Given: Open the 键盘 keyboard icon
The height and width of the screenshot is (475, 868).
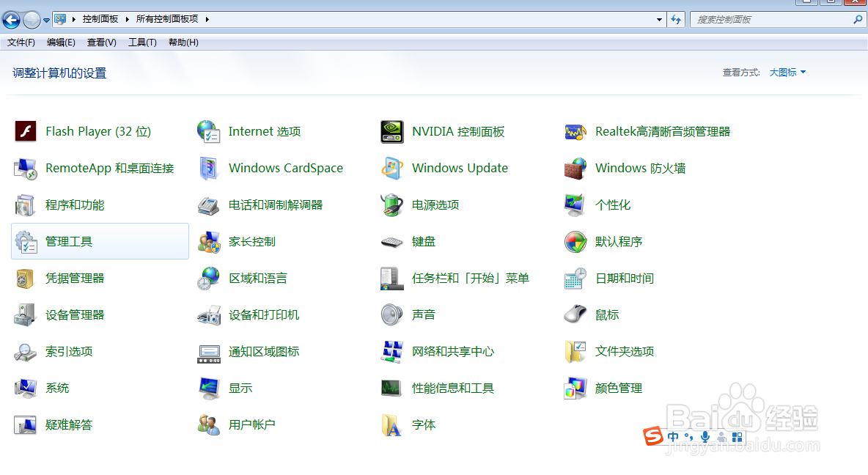Looking at the screenshot, I should 392,242.
